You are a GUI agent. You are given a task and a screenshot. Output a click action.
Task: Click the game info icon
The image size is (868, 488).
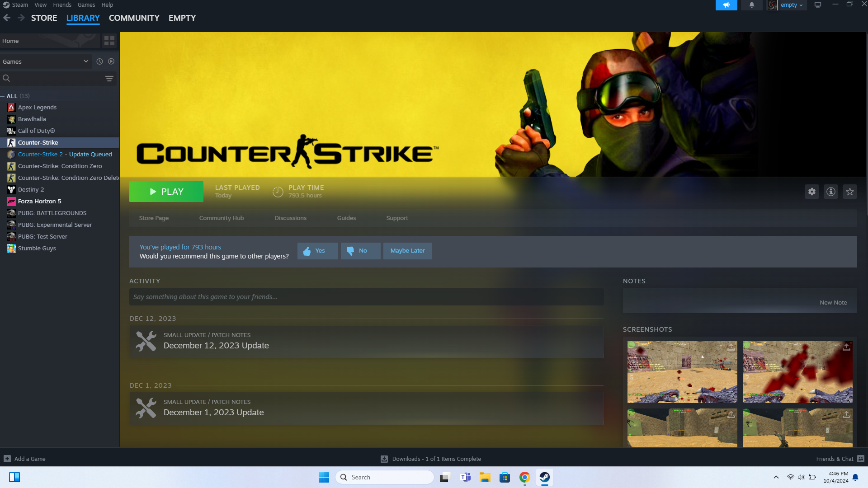[830, 192]
